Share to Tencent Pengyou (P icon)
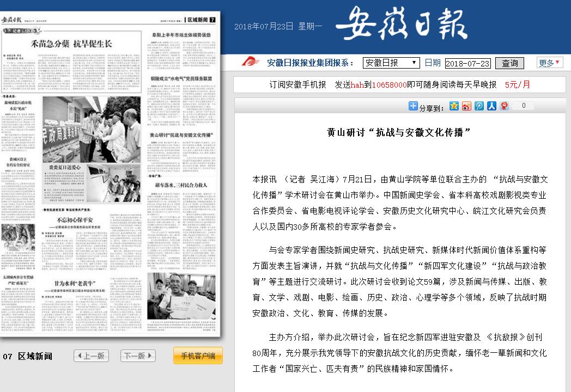The image size is (571, 392). click(479, 106)
